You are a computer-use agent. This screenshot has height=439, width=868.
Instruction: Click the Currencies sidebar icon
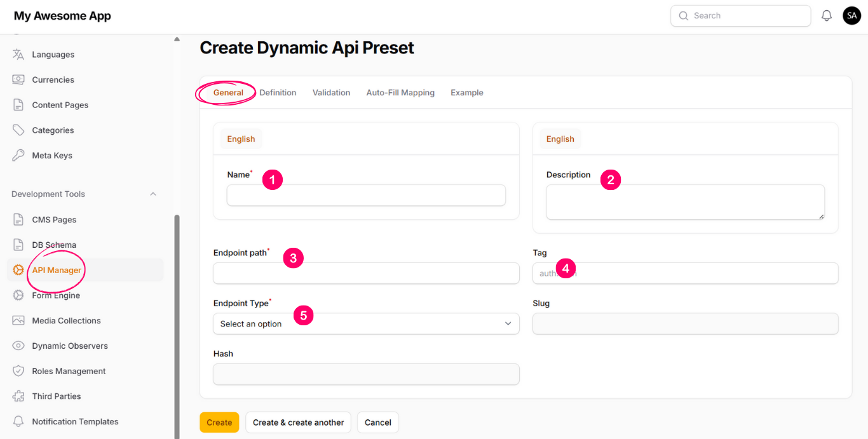point(18,80)
